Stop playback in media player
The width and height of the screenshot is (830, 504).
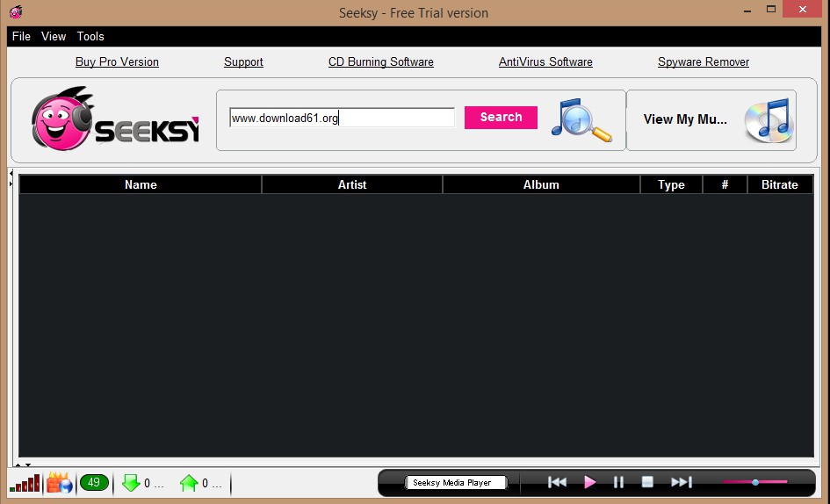pyautogui.click(x=647, y=482)
